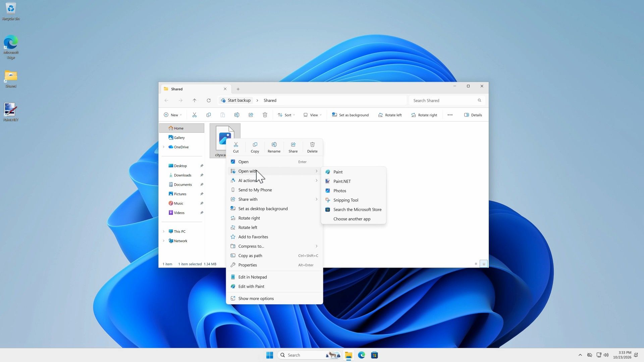
Task: Expand Compress to... submenu
Action: pos(274,246)
